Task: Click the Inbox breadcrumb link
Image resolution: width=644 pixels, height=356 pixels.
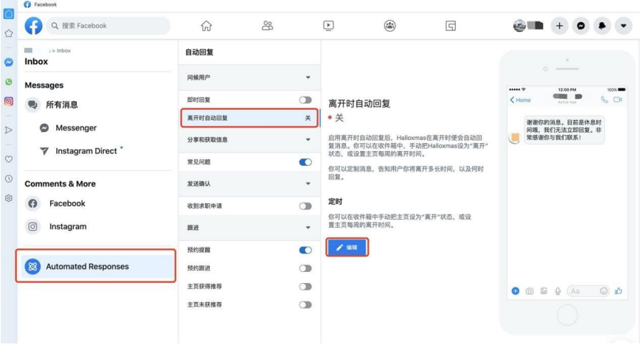Action: click(63, 50)
